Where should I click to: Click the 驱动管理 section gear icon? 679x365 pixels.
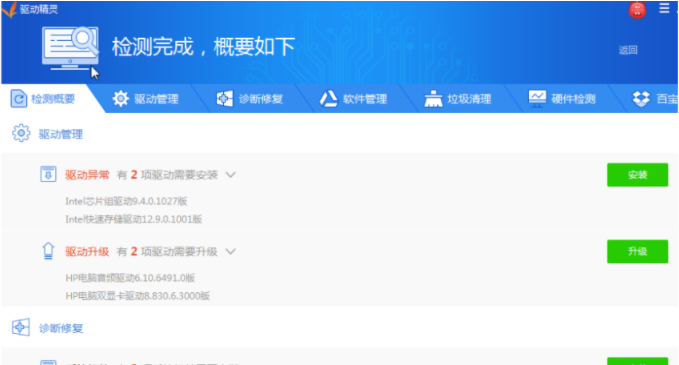coord(21,133)
